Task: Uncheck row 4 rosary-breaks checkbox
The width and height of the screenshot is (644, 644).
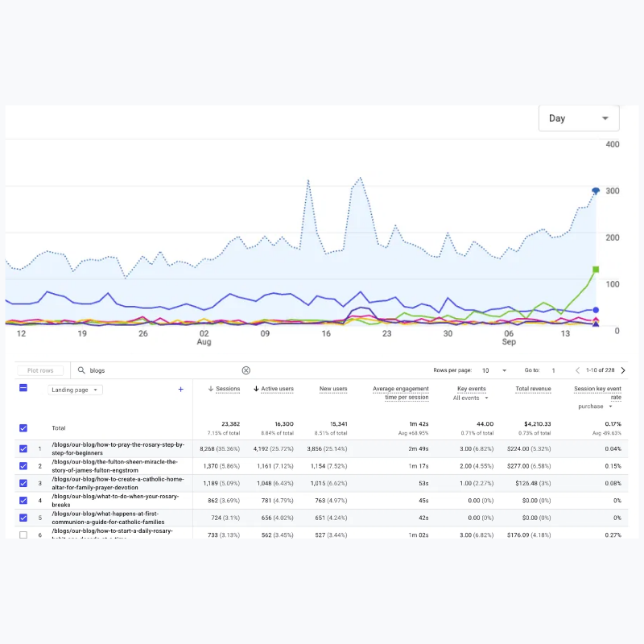Action: click(23, 500)
